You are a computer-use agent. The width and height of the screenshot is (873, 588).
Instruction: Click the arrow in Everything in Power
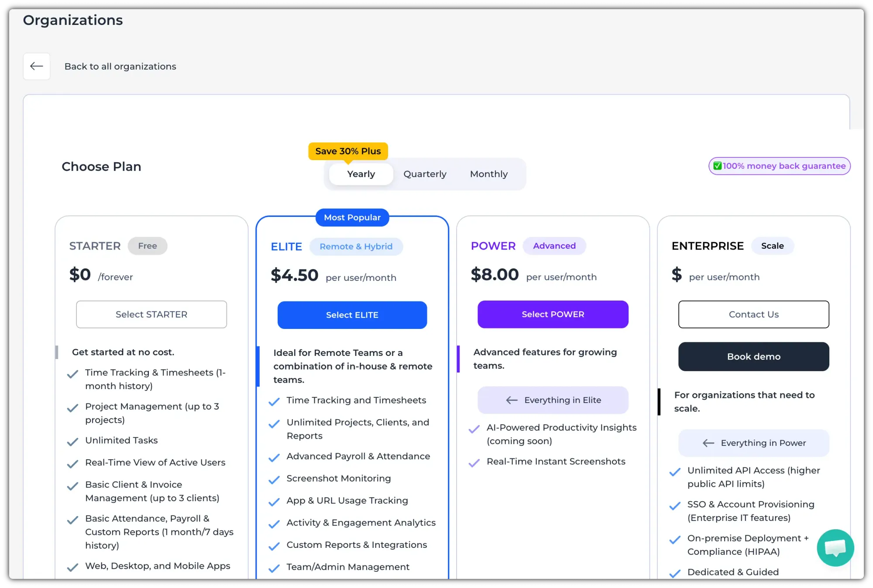click(708, 443)
